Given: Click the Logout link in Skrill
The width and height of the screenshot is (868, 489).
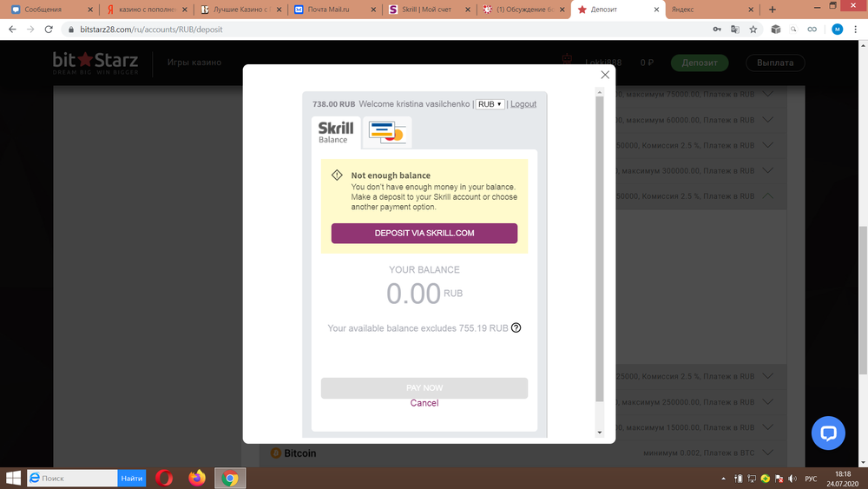Looking at the screenshot, I should pyautogui.click(x=523, y=104).
